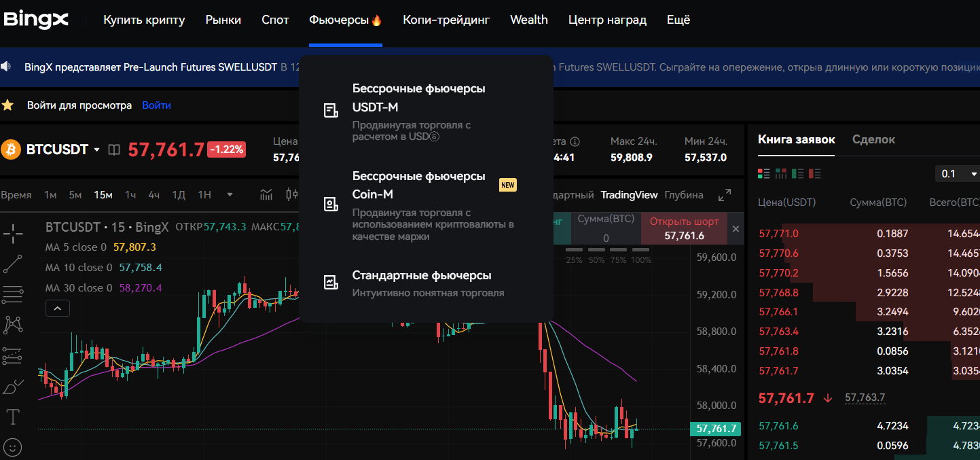Click the Войти login link

[x=156, y=105]
